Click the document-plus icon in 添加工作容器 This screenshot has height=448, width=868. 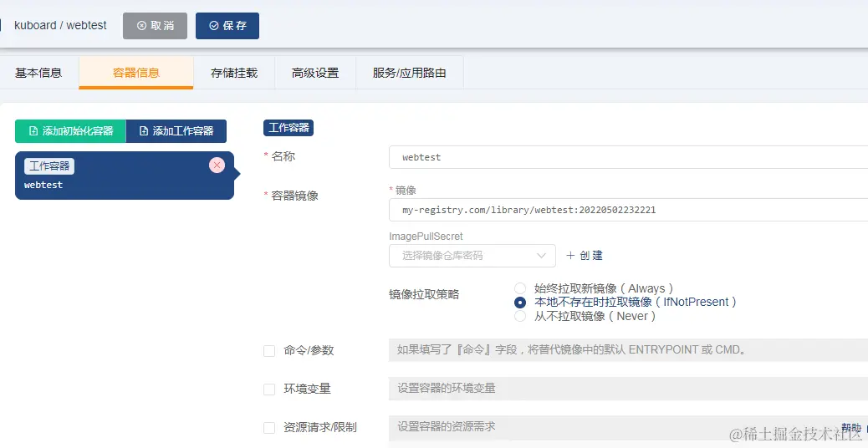coord(144,131)
